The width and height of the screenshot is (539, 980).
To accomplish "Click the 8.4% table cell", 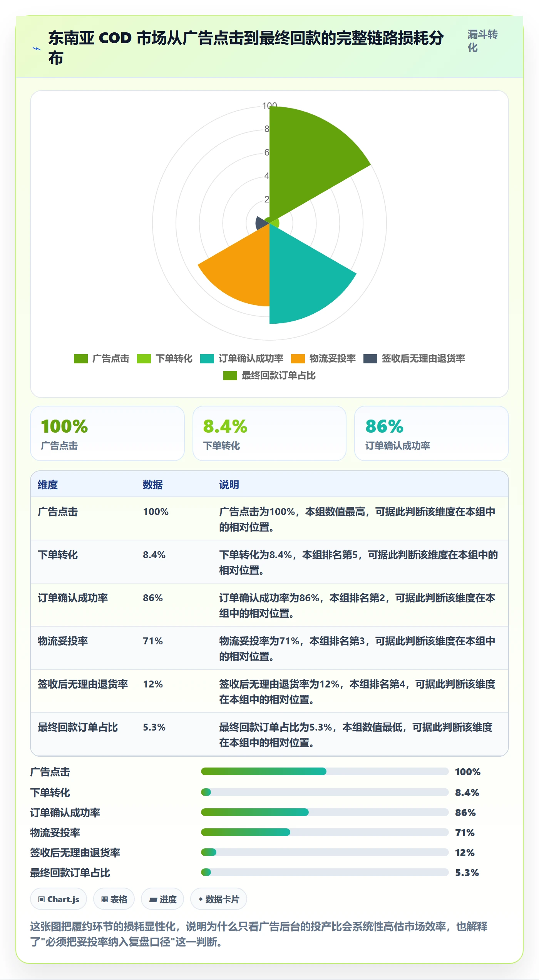I will click(154, 555).
